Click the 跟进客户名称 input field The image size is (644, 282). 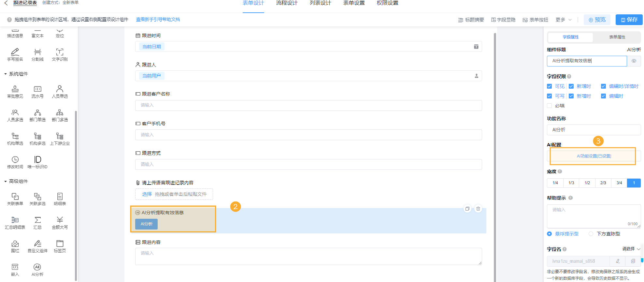click(308, 105)
